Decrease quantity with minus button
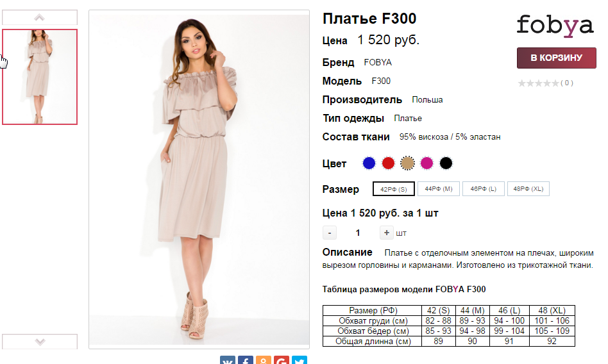 click(330, 233)
